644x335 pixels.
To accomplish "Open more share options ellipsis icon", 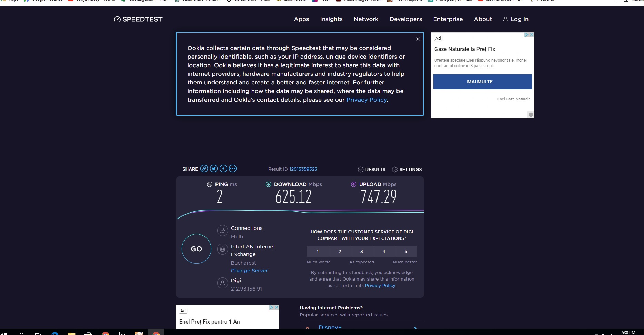I will (x=233, y=169).
